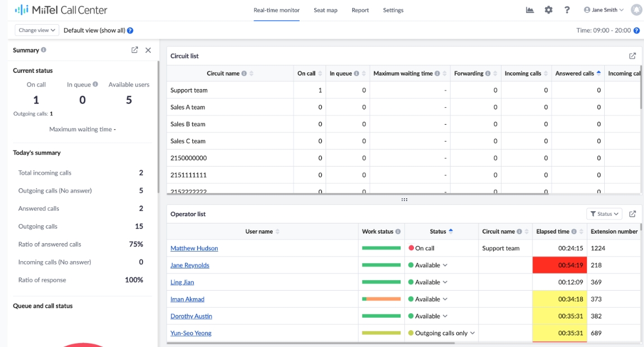Click the panel resize handle between lists
The height and width of the screenshot is (347, 644).
coord(404,199)
